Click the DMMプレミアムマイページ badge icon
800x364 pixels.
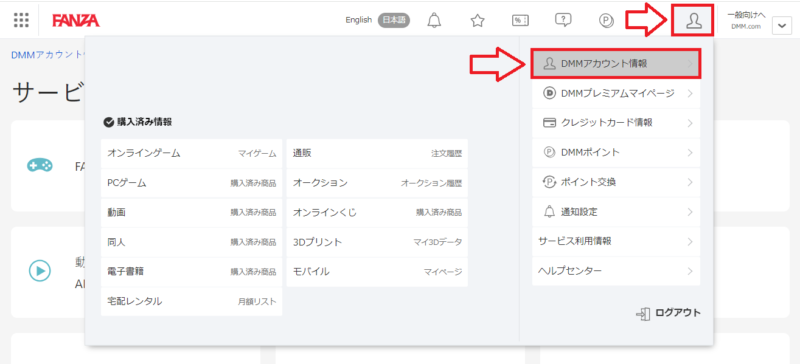pyautogui.click(x=549, y=93)
